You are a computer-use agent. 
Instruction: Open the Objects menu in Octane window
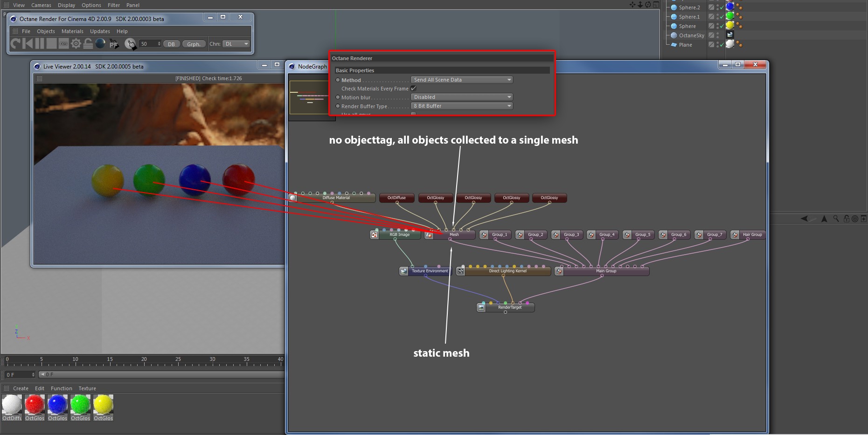point(46,31)
